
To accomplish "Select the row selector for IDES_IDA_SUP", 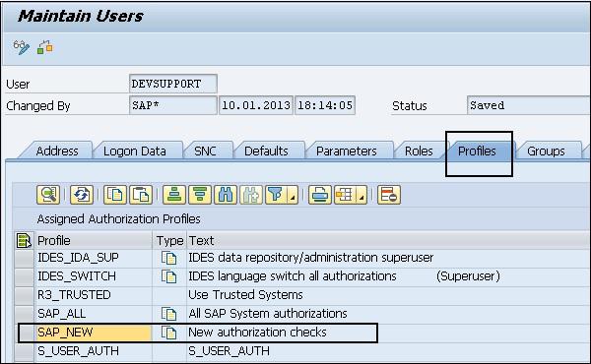I will [25, 258].
